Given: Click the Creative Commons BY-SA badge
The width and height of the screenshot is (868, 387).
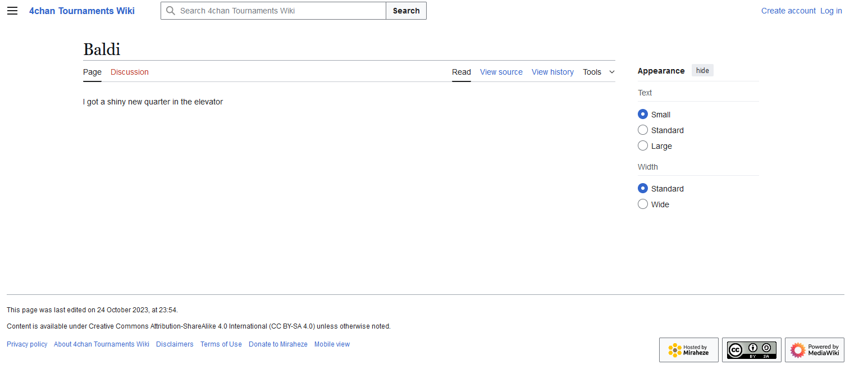Looking at the screenshot, I should pos(751,350).
